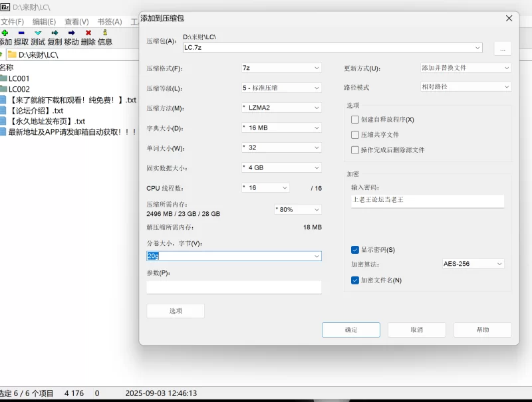The image size is (532, 402).
Task: Click the LC002 folder icon
Action: 3,89
